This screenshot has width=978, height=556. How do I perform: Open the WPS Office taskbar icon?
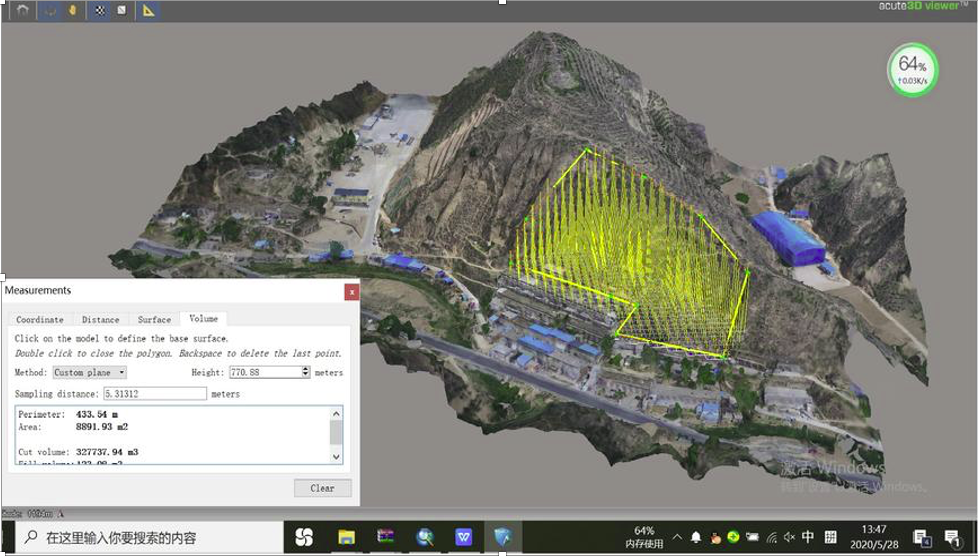pos(463,537)
